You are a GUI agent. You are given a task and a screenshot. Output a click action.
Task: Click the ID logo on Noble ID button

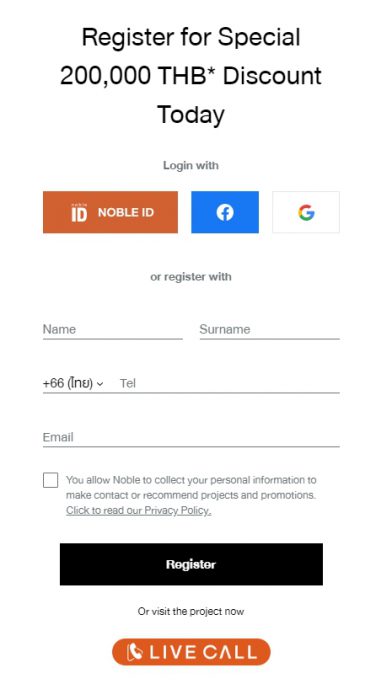(x=79, y=212)
